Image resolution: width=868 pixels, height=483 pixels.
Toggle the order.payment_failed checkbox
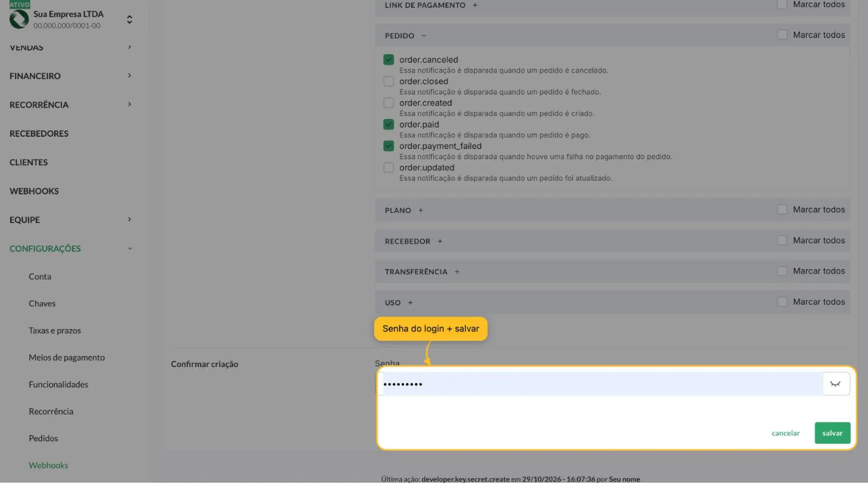pyautogui.click(x=388, y=146)
